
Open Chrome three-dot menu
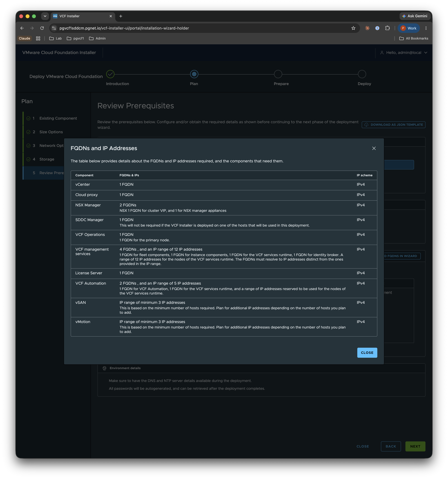426,28
